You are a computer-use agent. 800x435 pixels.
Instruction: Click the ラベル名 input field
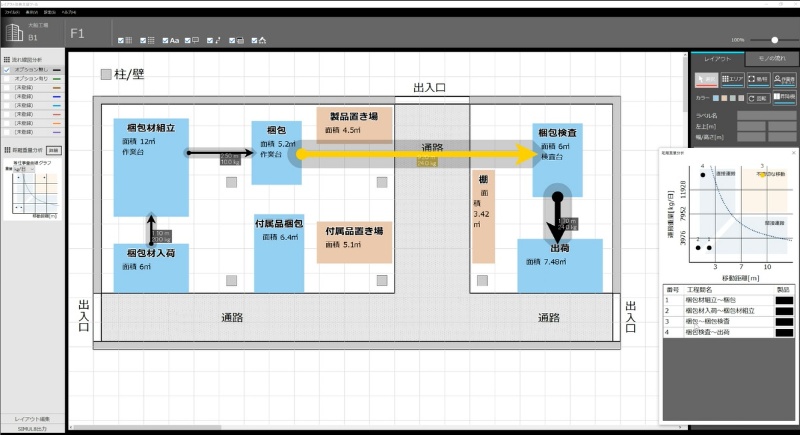[766, 115]
